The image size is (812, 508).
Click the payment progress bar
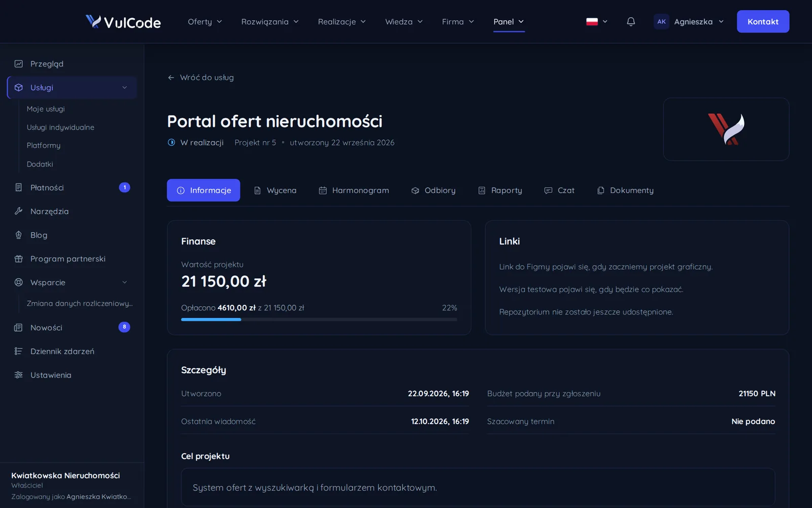[319, 320]
